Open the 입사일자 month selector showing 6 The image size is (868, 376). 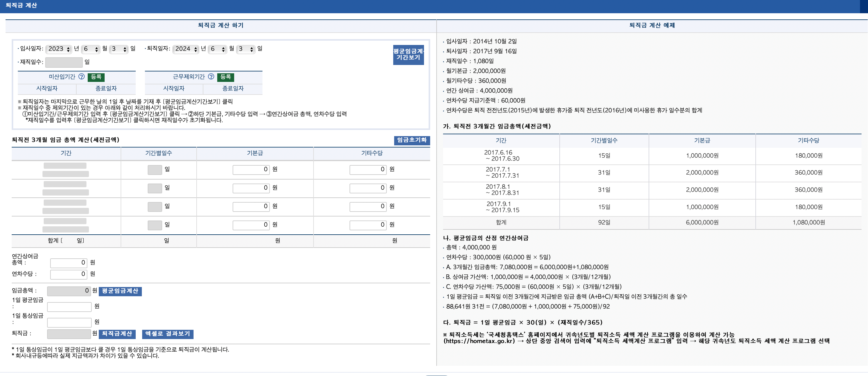click(x=91, y=49)
